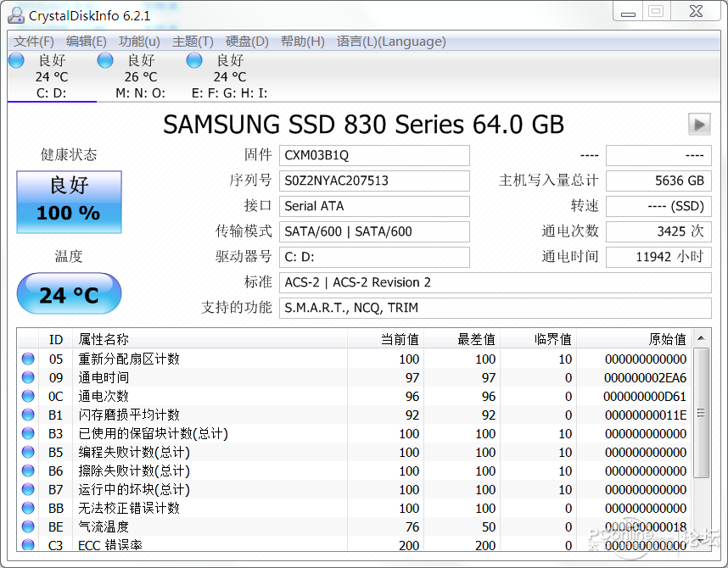Click the total host writes value 5636 GB

point(658,181)
